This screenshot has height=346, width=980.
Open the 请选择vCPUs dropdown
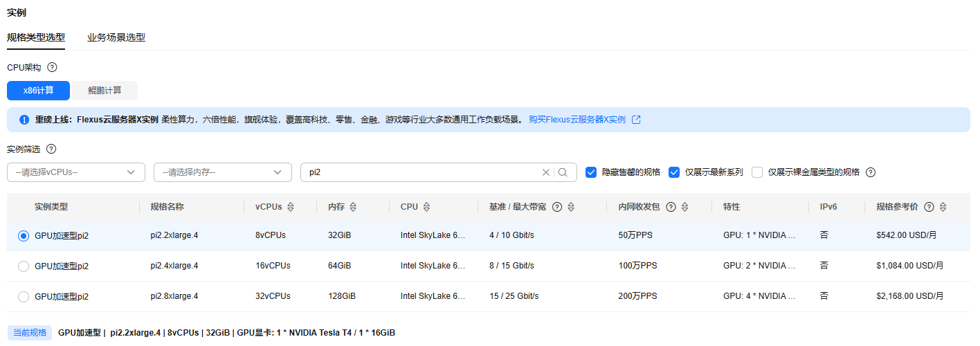(76, 172)
